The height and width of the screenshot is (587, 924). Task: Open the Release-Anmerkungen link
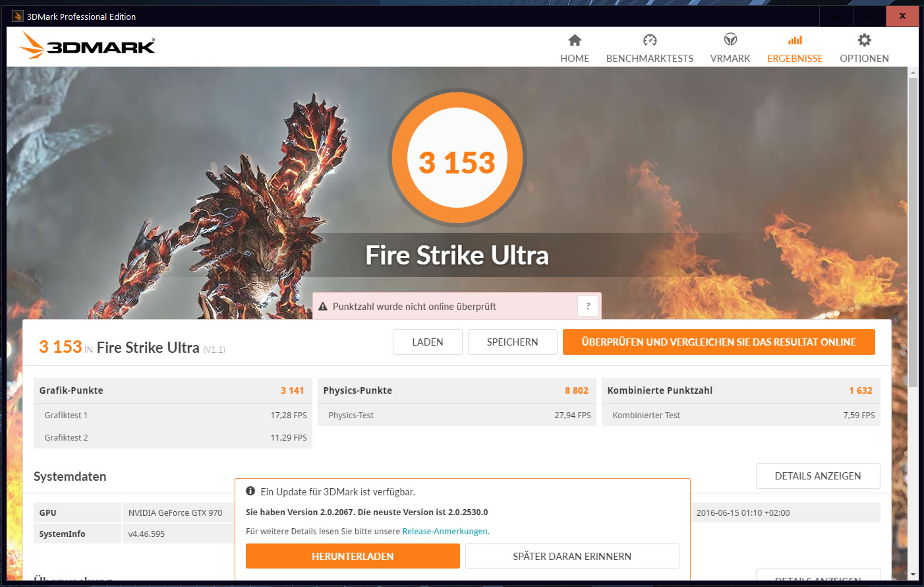(445, 531)
